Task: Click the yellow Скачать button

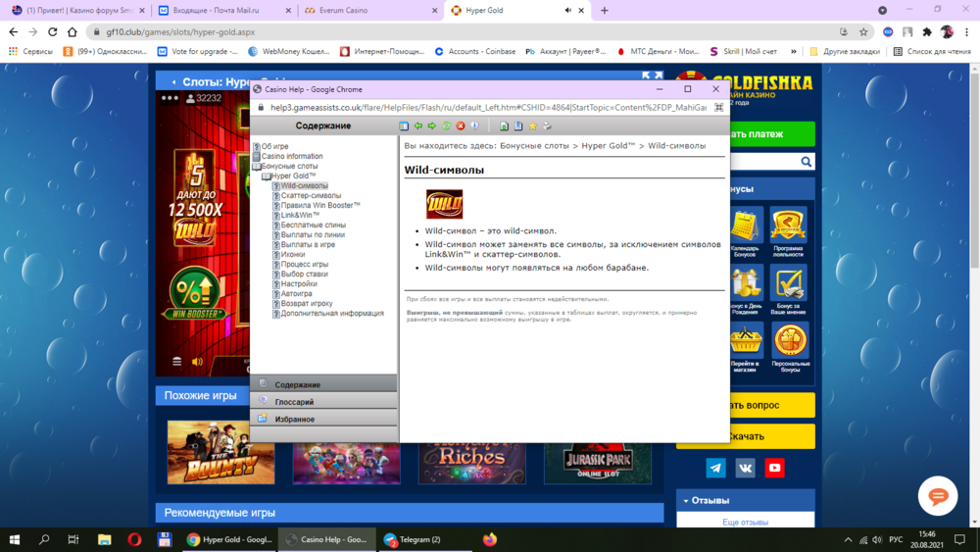Action: point(745,436)
